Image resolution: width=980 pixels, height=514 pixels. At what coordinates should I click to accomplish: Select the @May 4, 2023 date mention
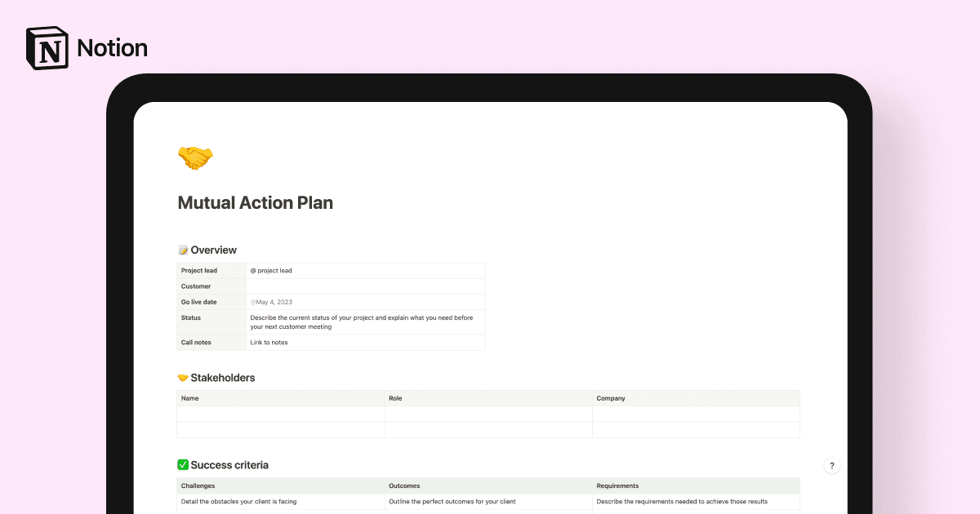270,302
